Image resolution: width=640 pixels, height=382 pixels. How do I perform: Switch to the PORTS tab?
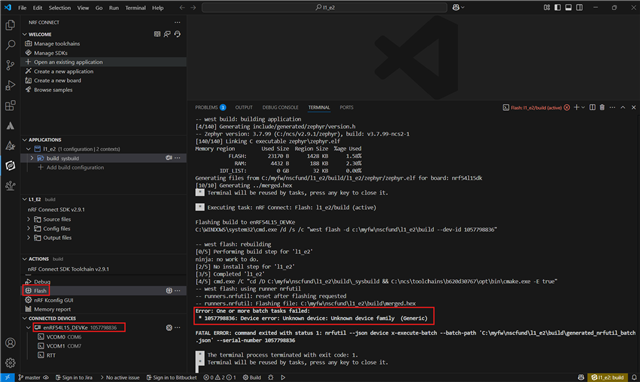(x=347, y=107)
